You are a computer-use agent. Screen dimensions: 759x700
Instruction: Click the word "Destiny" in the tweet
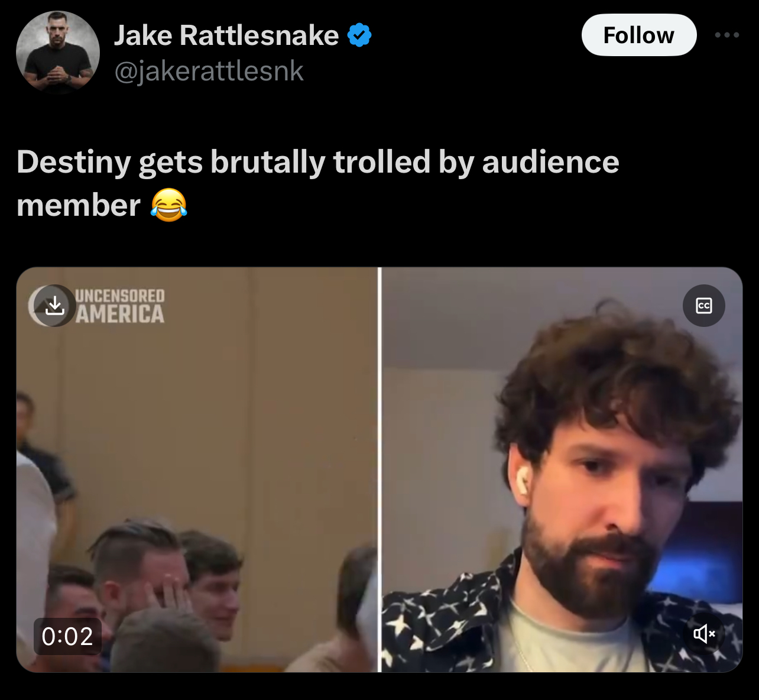(x=74, y=162)
